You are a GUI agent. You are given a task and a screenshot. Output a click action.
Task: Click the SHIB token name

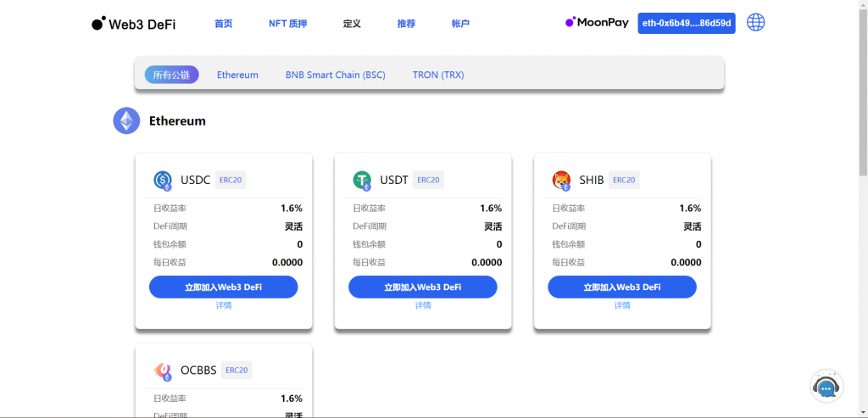coord(592,180)
